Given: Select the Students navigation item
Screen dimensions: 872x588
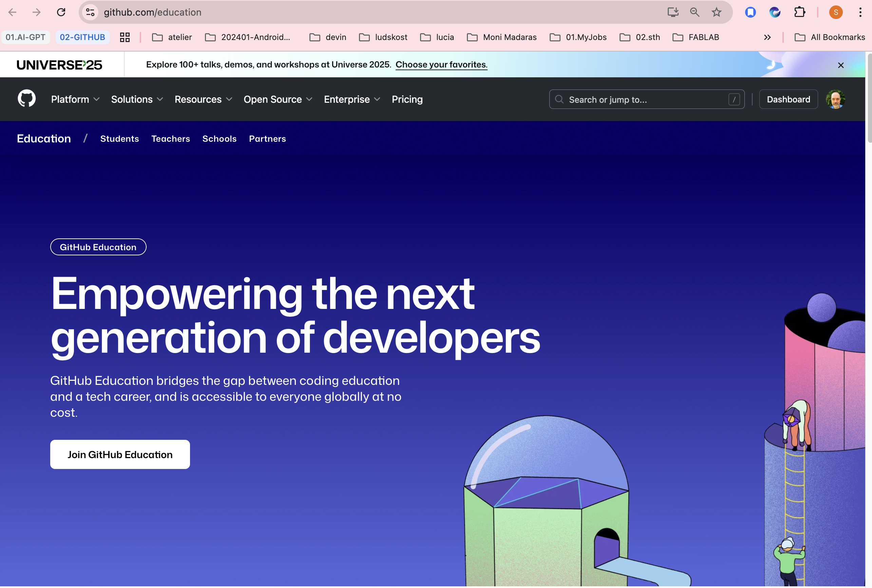Looking at the screenshot, I should point(119,138).
